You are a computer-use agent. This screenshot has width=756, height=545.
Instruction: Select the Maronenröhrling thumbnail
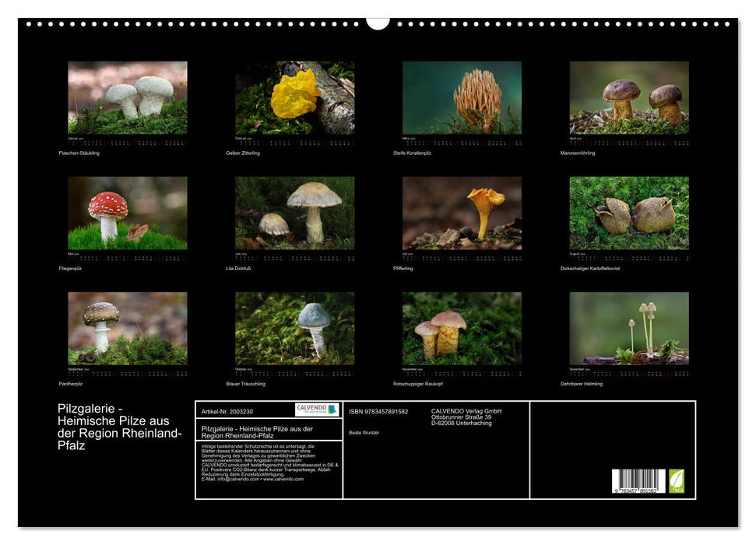tap(629, 98)
